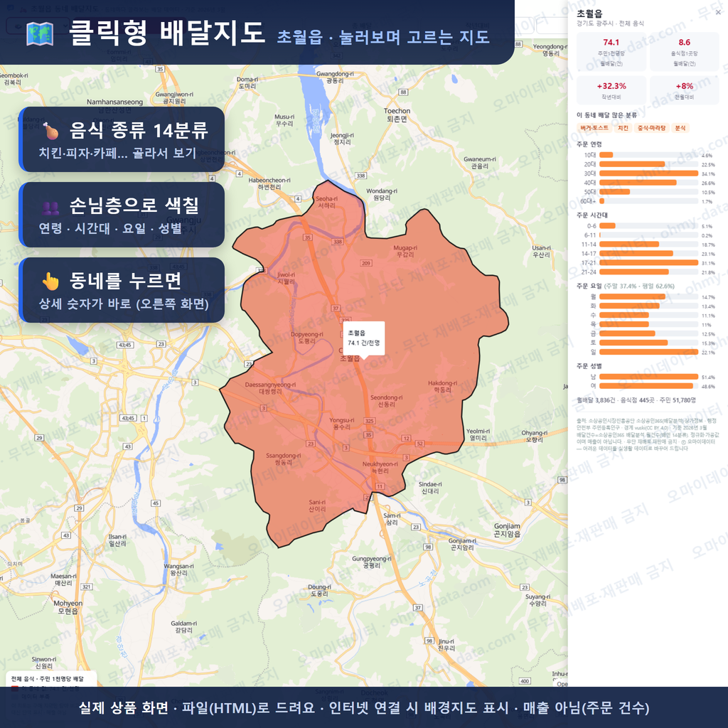Click the Ssangdong-ri 쌍동리 map label

coord(283,459)
